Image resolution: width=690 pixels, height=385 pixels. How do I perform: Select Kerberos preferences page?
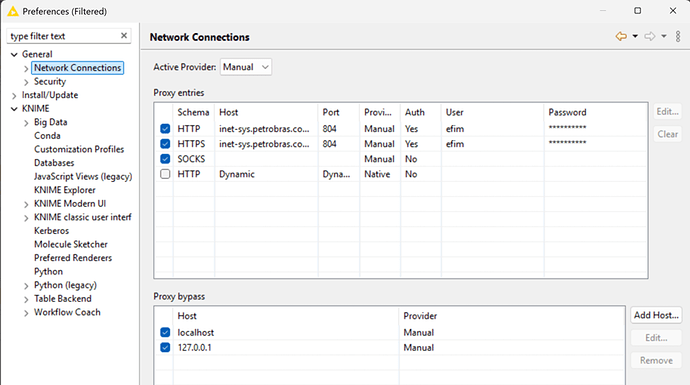[51, 231]
